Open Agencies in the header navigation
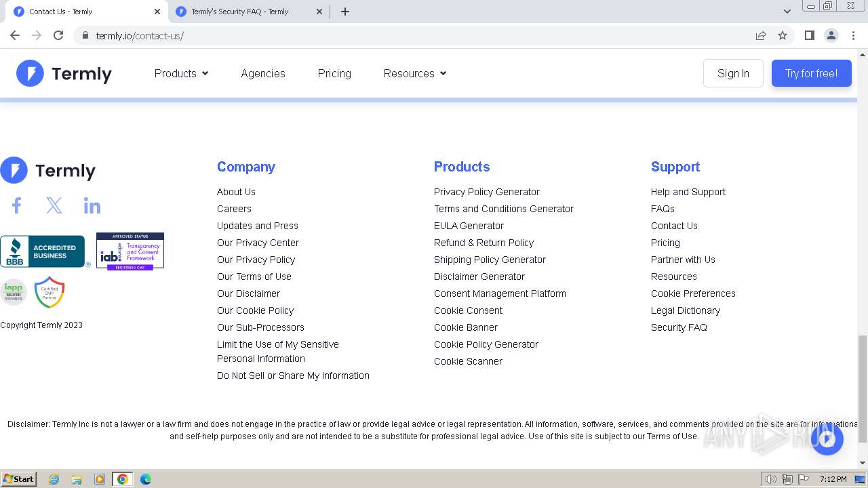The height and width of the screenshot is (488, 868). pyautogui.click(x=263, y=73)
